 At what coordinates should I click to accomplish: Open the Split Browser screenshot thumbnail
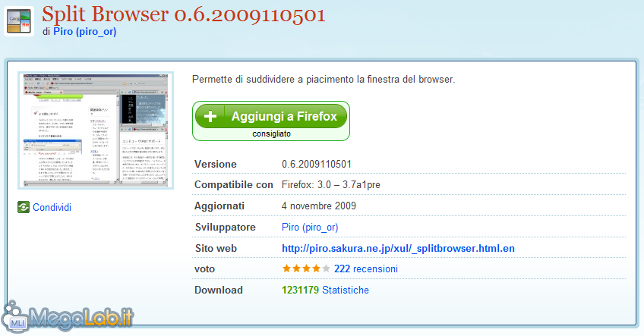tap(96, 130)
